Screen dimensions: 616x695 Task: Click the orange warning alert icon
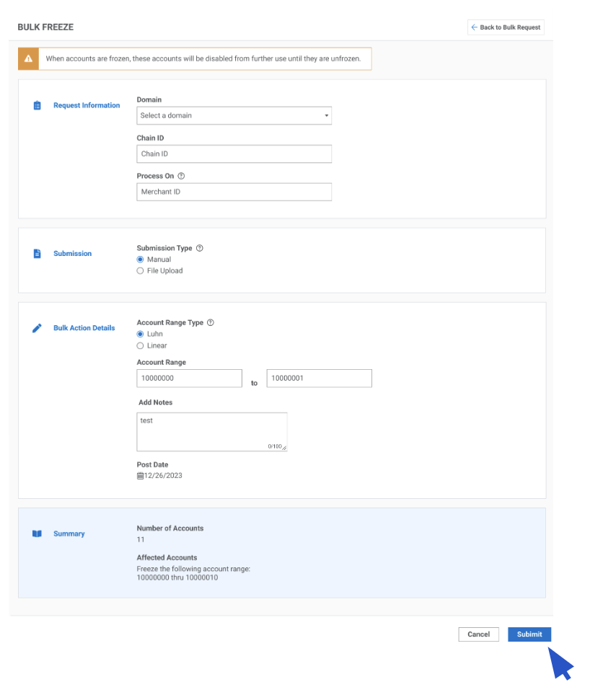[28, 58]
